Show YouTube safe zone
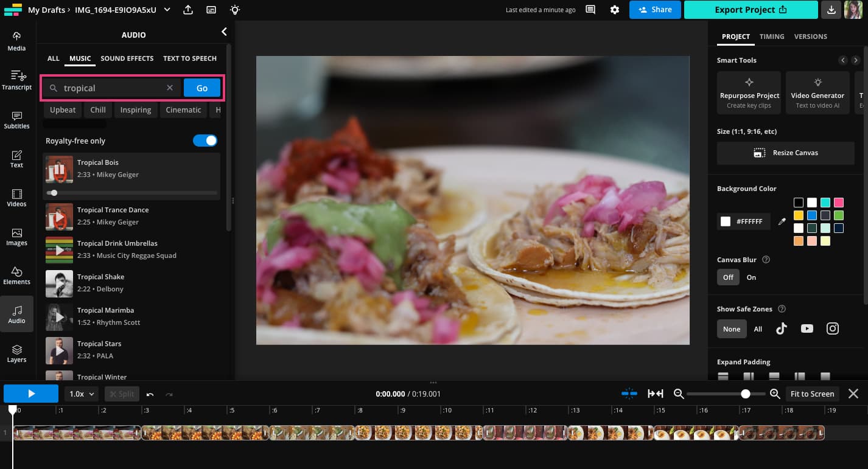The image size is (868, 469). pyautogui.click(x=807, y=328)
